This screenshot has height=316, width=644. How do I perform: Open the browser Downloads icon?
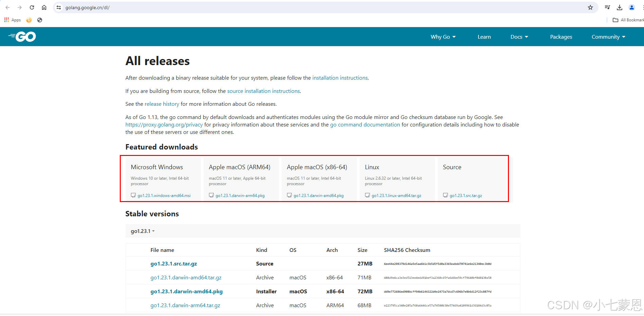point(620,7)
